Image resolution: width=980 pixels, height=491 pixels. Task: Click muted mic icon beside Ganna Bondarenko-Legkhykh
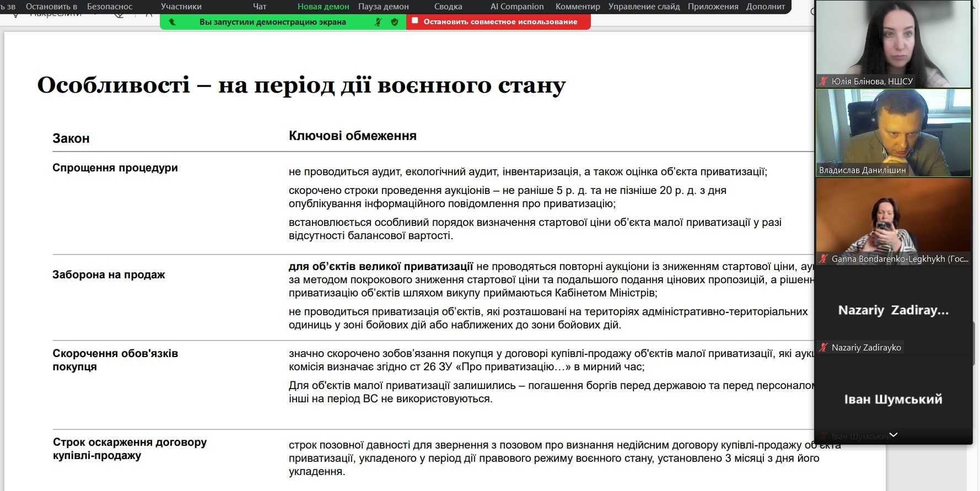823,258
